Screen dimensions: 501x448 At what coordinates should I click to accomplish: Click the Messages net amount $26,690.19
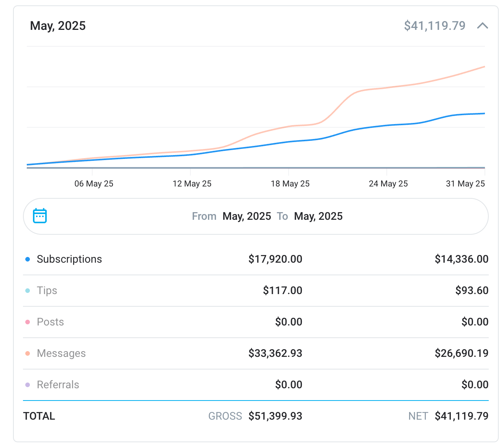461,353
